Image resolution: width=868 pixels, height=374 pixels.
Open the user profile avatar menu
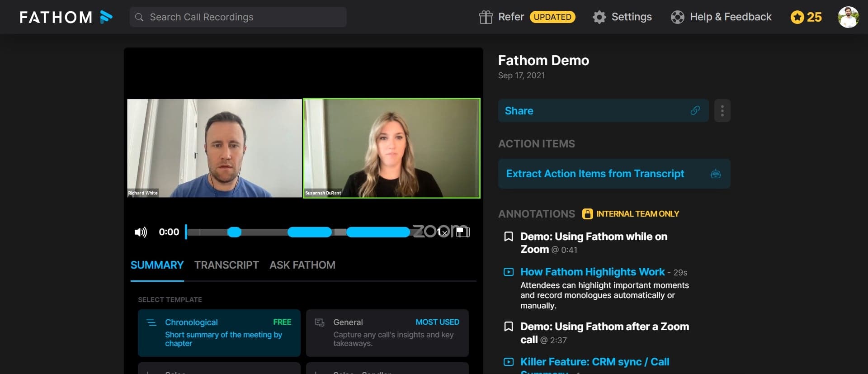point(848,17)
